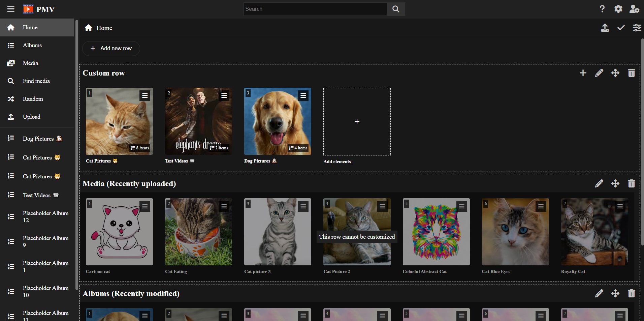Open Cat Eating image thumbnail
Image resolution: width=644 pixels, height=321 pixels.
tap(198, 232)
